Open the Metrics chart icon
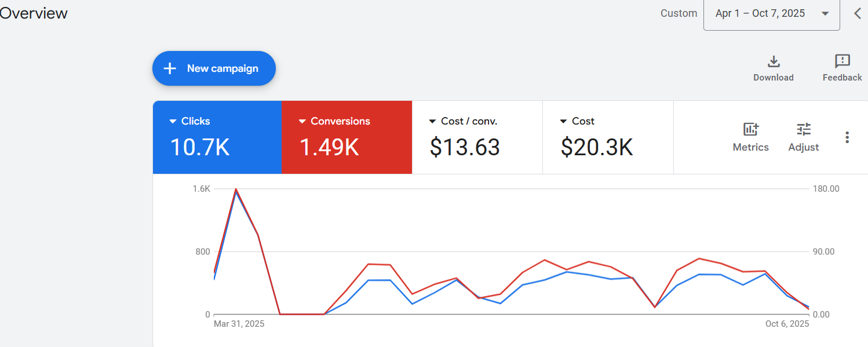Screen dimensions: 868x347 (750, 129)
